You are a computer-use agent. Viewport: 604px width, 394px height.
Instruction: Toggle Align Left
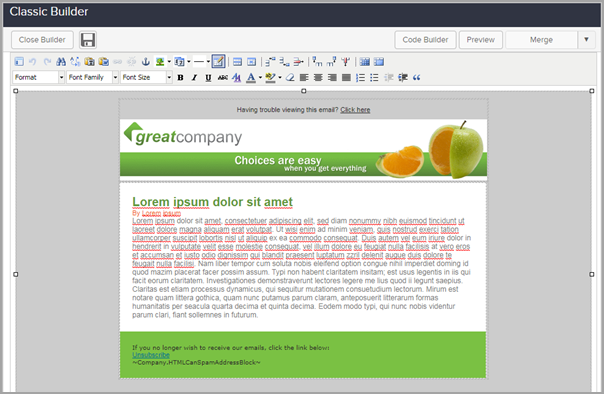tap(304, 78)
